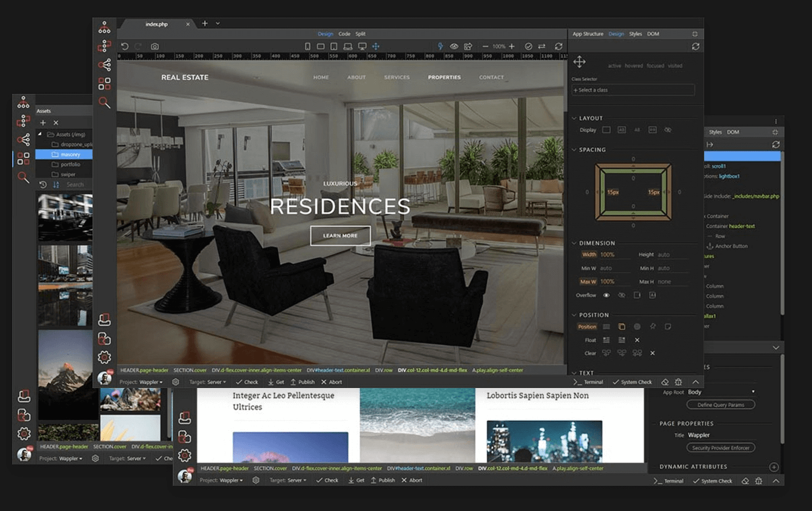
Task: Click bug icon in bottom window status bar
Action: [758, 480]
